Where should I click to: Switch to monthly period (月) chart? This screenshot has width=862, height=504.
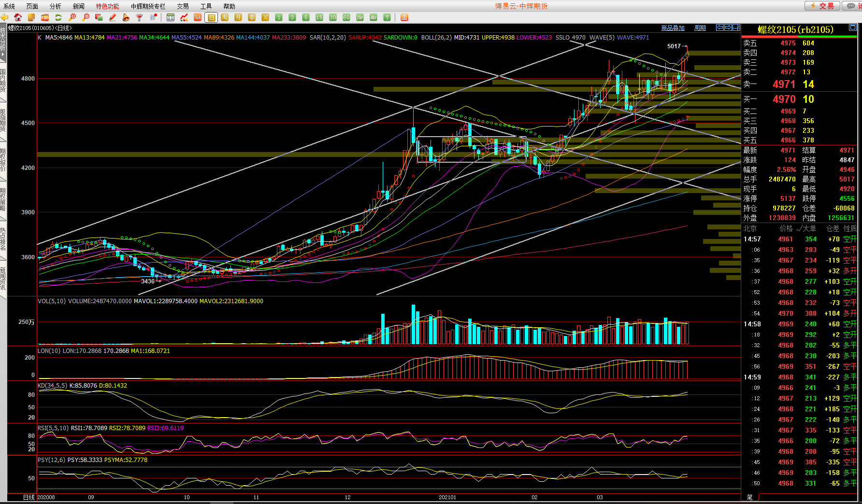[x=238, y=17]
